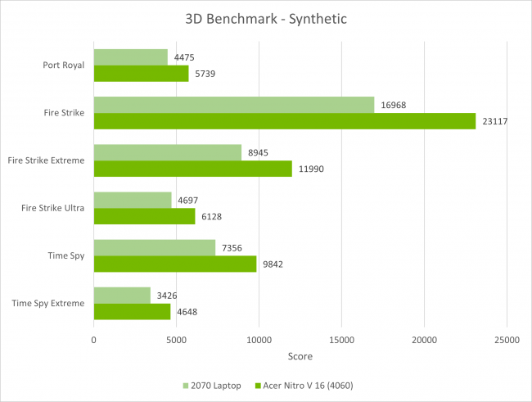Image resolution: width=532 pixels, height=402 pixels.
Task: Click the 25000 axis tick label
Action: click(507, 340)
